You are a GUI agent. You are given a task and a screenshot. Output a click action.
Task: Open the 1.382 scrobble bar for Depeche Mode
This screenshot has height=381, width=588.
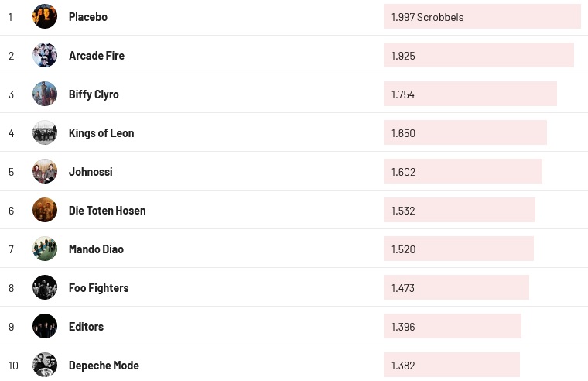pos(451,365)
